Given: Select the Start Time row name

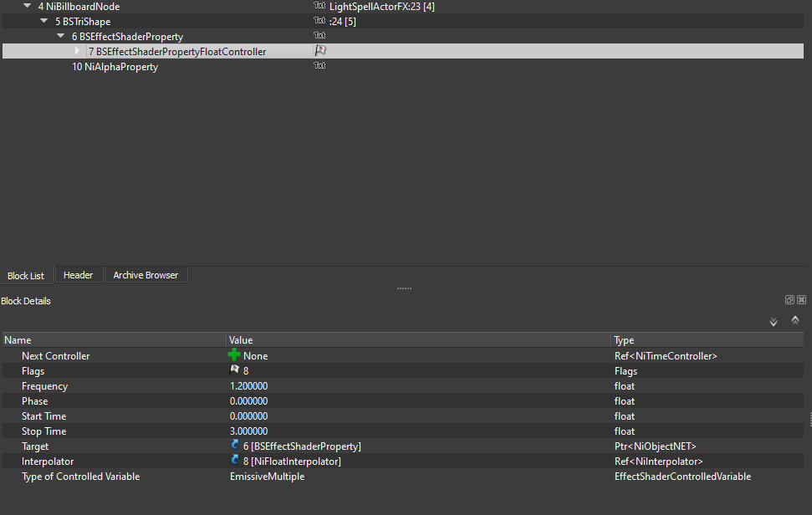Looking at the screenshot, I should coord(44,416).
